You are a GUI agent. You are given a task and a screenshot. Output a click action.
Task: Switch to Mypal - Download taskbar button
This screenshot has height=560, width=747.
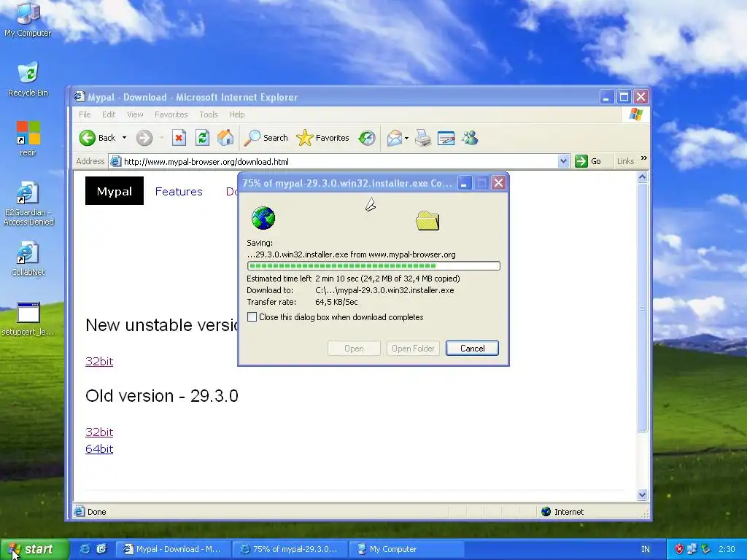pos(174,549)
